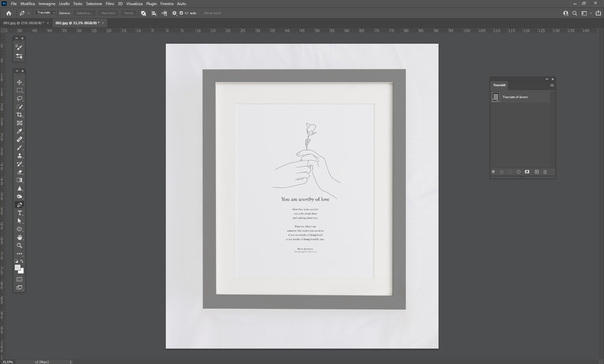Switch to the 001.jpg document tab

[x=24, y=23]
